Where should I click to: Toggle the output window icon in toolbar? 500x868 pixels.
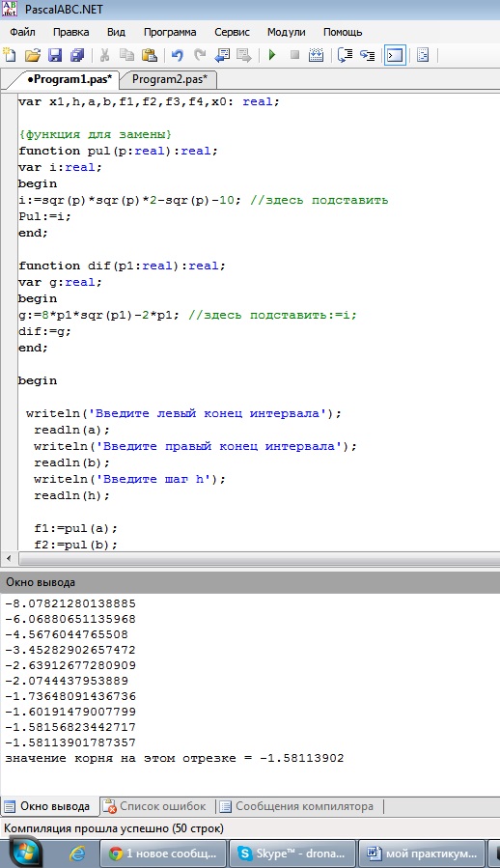coord(395,55)
